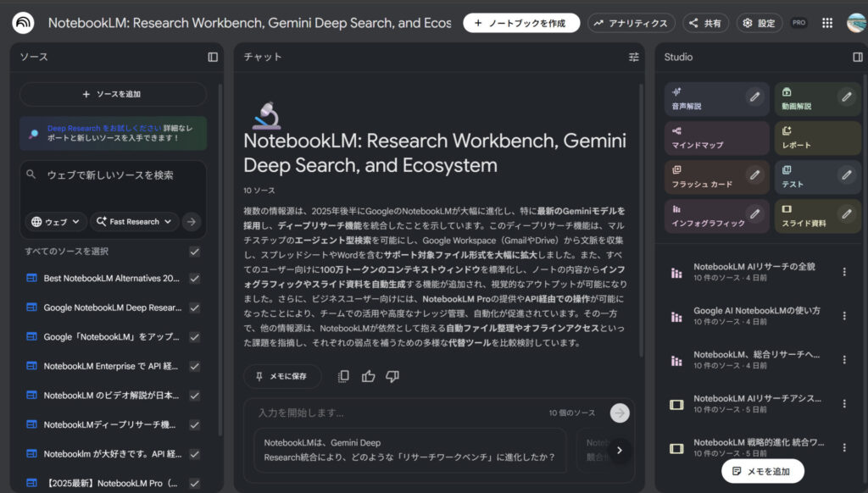
Task: Toggle the すべてのソースを選択 checkbox
Action: point(195,252)
